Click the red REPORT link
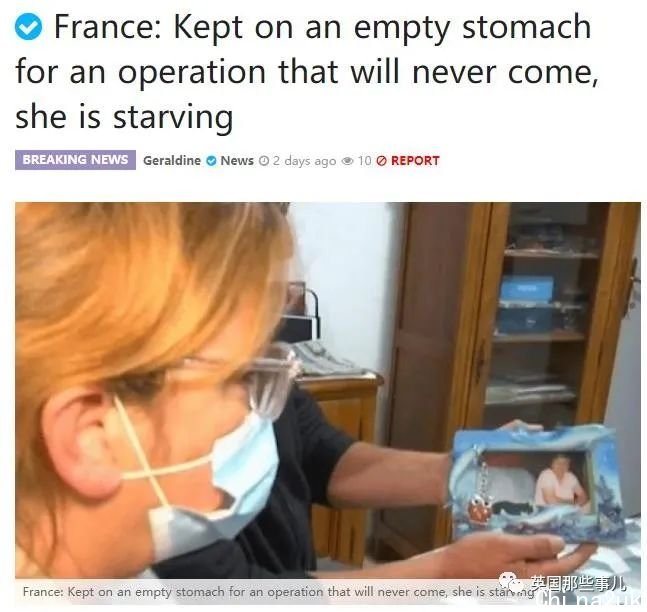Screen dimensions: 647x612 coord(415,161)
